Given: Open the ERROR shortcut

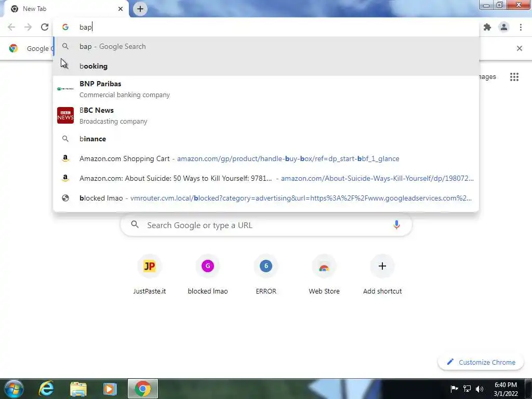Looking at the screenshot, I should tap(266, 274).
